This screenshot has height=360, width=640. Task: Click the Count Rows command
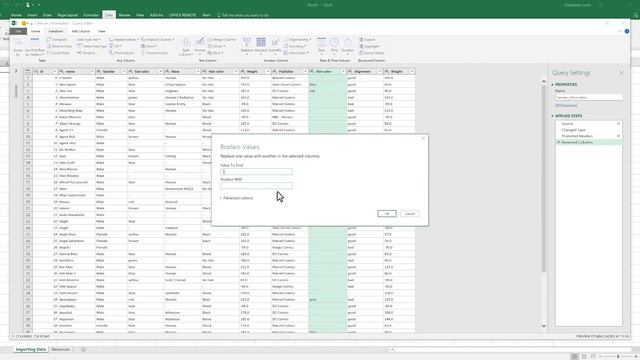(x=58, y=53)
